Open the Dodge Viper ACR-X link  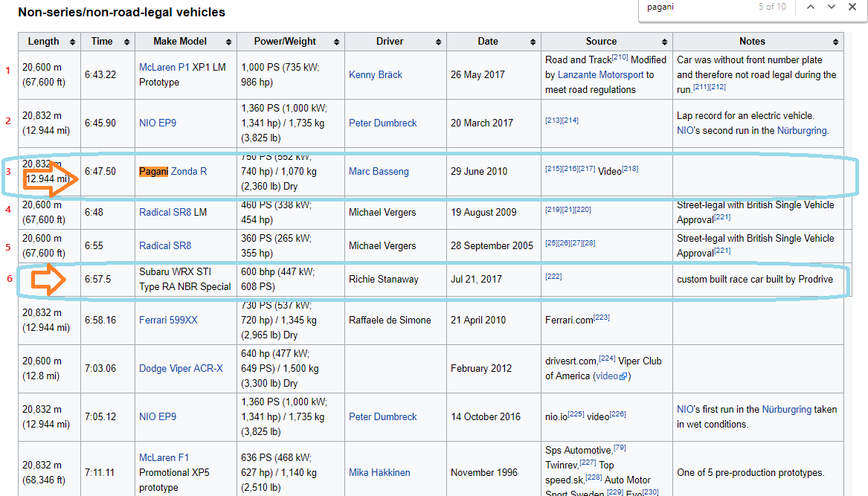[181, 369]
